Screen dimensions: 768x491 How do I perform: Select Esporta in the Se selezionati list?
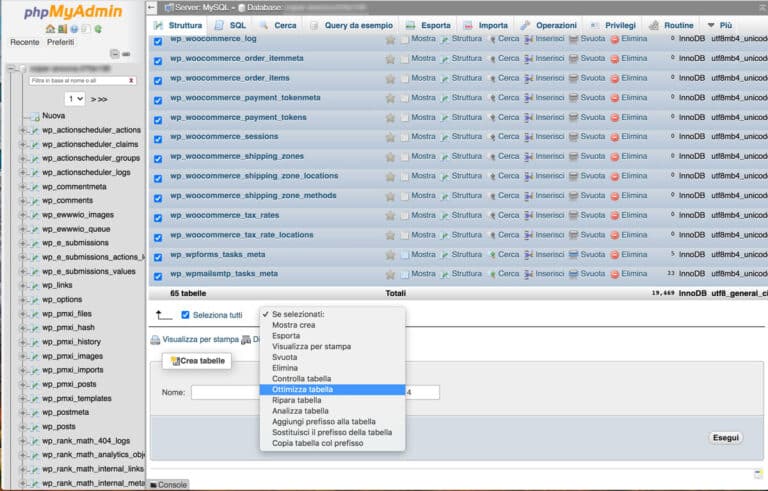(332, 336)
